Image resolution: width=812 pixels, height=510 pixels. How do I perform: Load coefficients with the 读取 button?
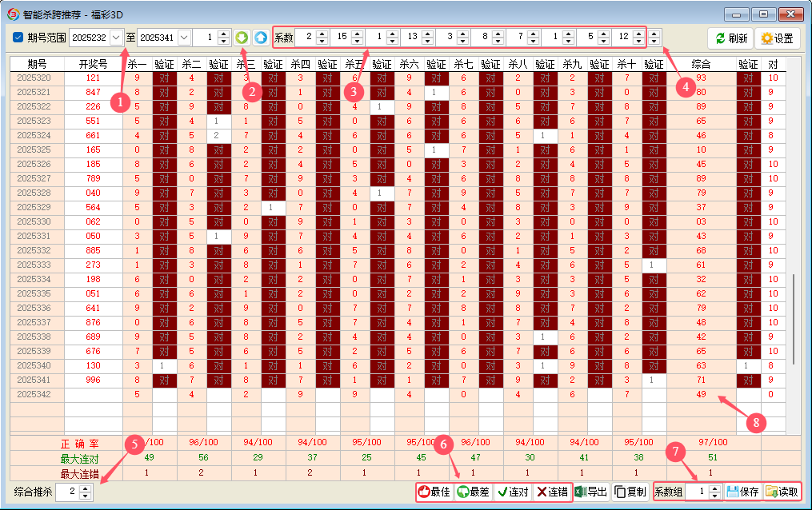(x=781, y=492)
